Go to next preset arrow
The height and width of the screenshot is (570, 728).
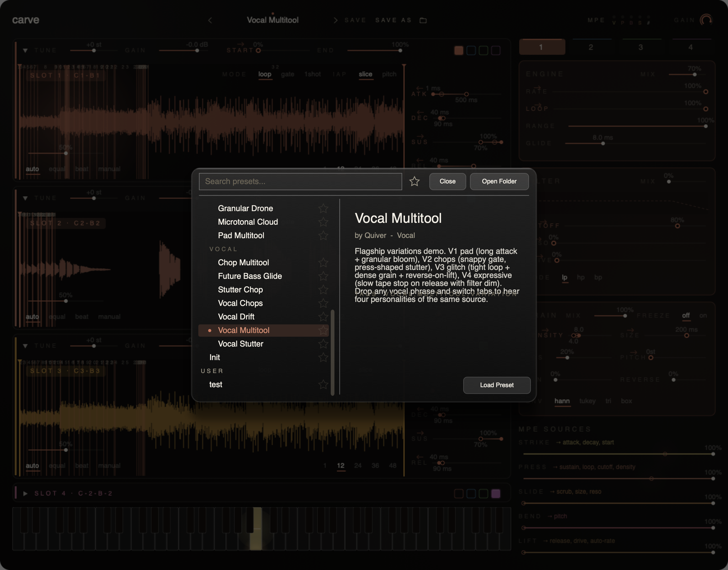pyautogui.click(x=335, y=20)
